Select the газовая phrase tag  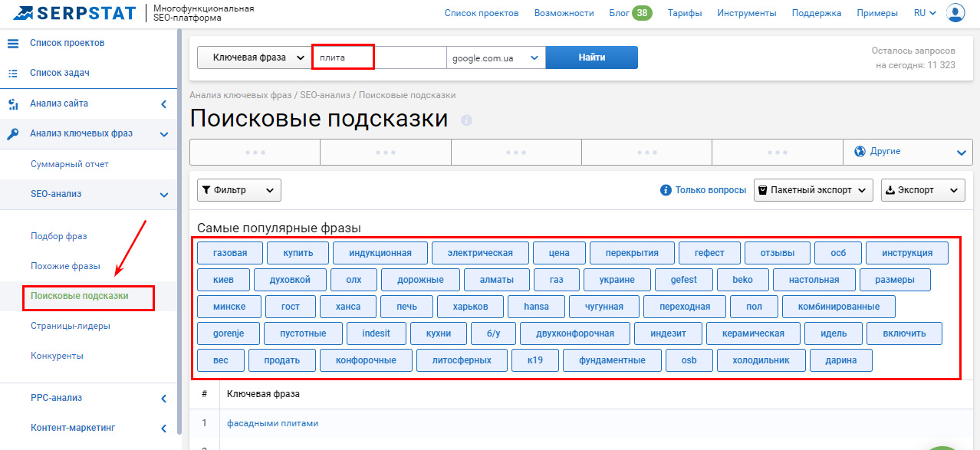(230, 253)
